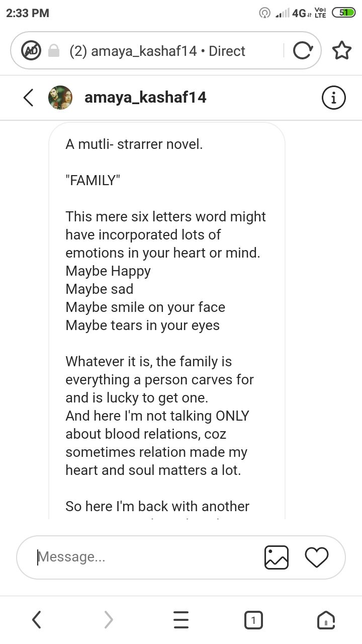Reload the page with refresh icon
Screen dimensions: 362x644
click(x=303, y=50)
